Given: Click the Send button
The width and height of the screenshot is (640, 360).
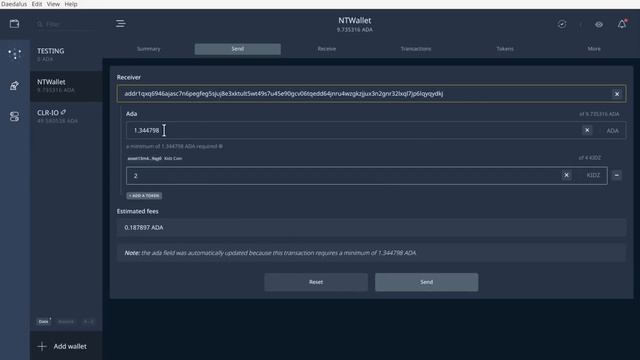Looking at the screenshot, I should [x=427, y=282].
